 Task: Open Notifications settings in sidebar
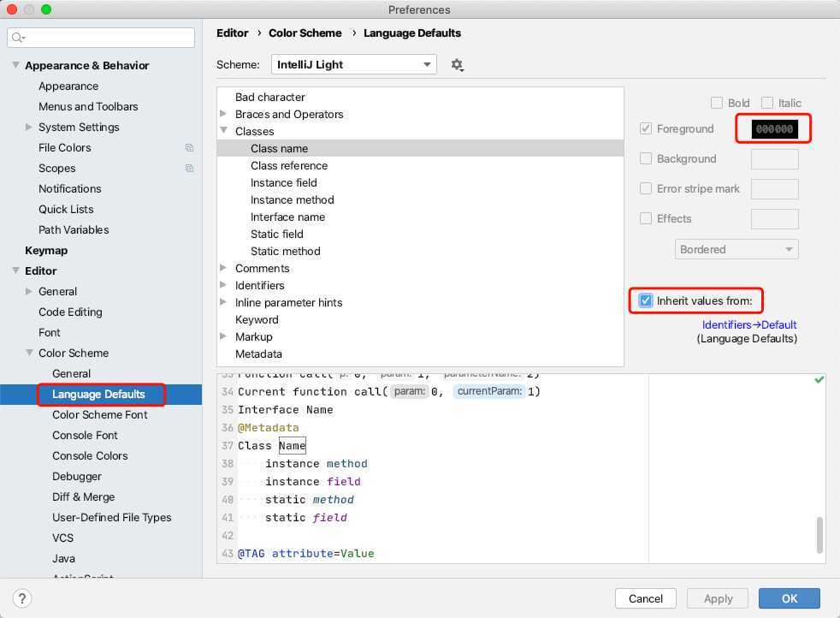click(x=69, y=188)
